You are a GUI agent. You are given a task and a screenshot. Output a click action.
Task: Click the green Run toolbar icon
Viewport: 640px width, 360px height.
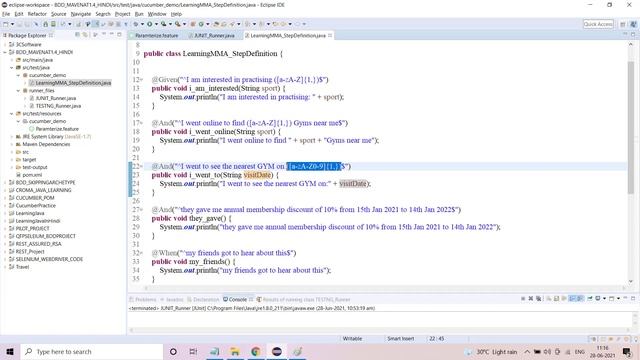click(x=150, y=24)
